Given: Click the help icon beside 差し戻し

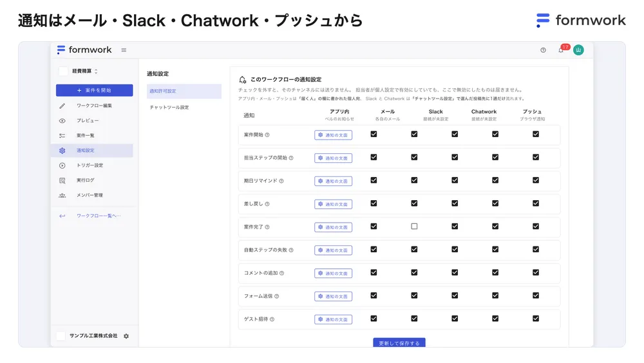Looking at the screenshot, I should coord(267,203).
